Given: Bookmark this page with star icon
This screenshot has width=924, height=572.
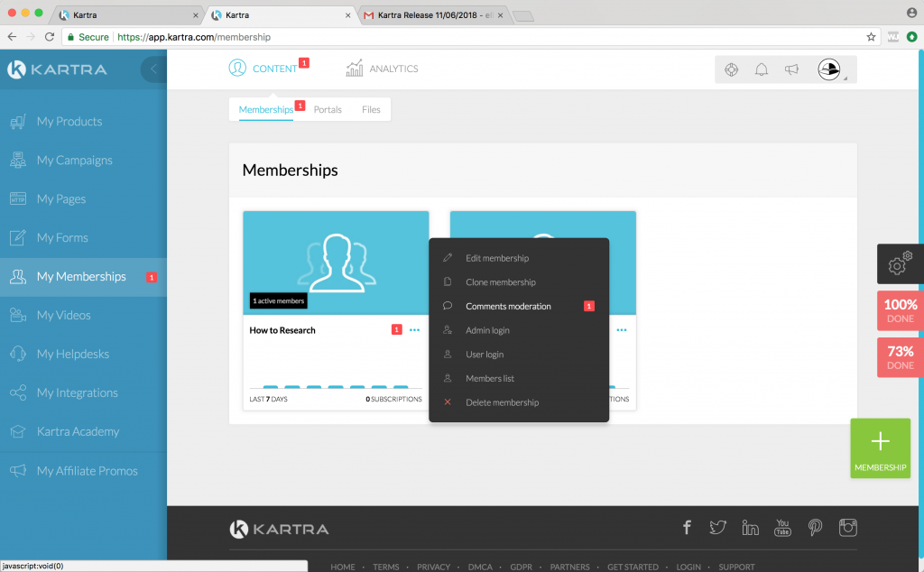Looking at the screenshot, I should [x=871, y=37].
